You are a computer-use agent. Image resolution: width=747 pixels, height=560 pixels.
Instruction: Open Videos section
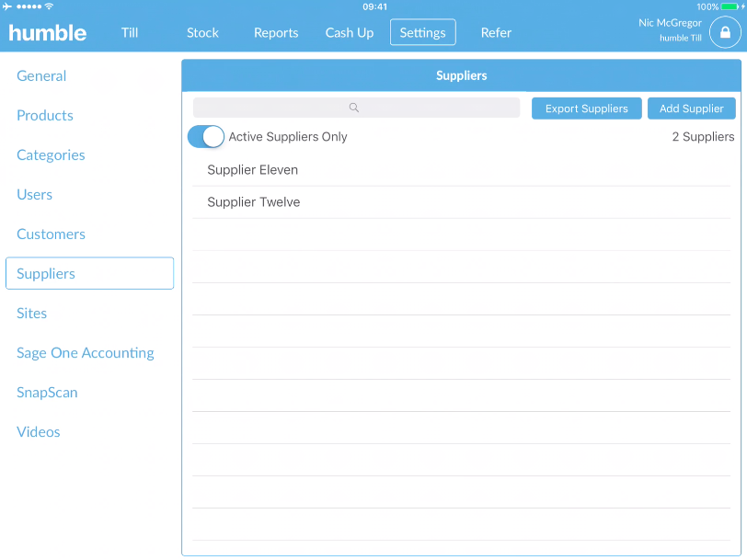pyautogui.click(x=38, y=431)
